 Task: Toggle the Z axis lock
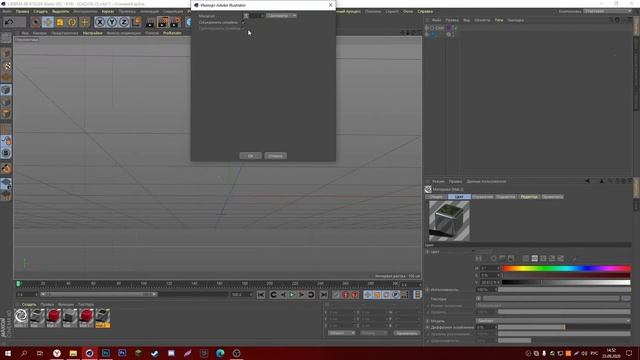124,22
